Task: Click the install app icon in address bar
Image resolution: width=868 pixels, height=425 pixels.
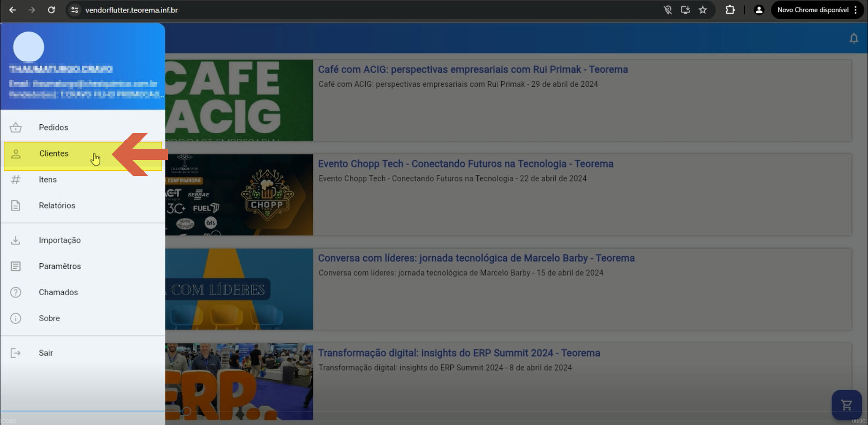Action: (685, 10)
